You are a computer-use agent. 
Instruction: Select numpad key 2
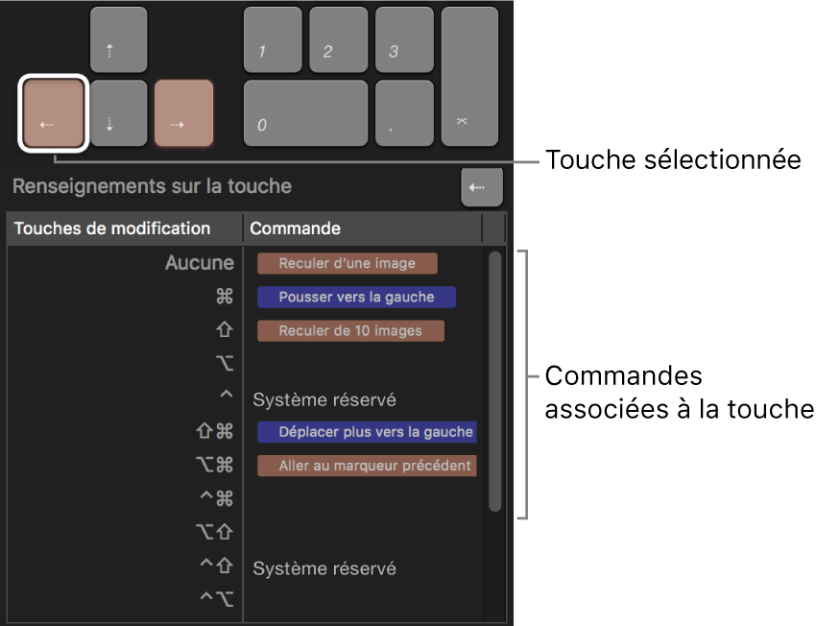point(338,39)
